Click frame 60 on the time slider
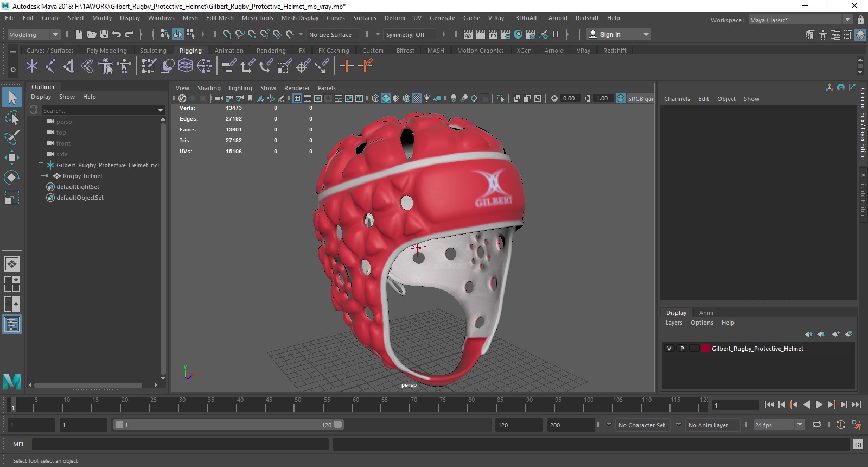This screenshot has height=467, width=868. (356, 405)
